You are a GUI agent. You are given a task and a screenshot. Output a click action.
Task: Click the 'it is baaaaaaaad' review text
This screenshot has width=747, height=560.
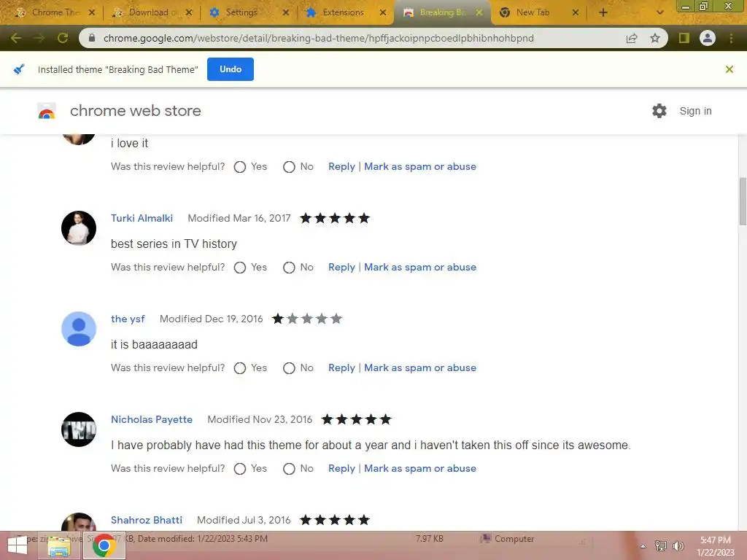click(154, 344)
